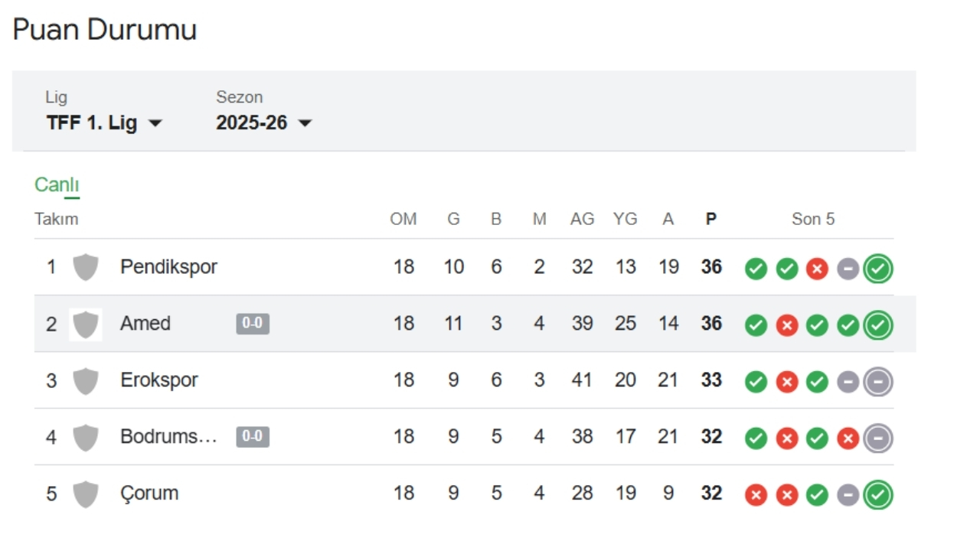Screen dimensions: 980x551
Task: Click Pendikspor's latest circled win icon
Action: 878,269
